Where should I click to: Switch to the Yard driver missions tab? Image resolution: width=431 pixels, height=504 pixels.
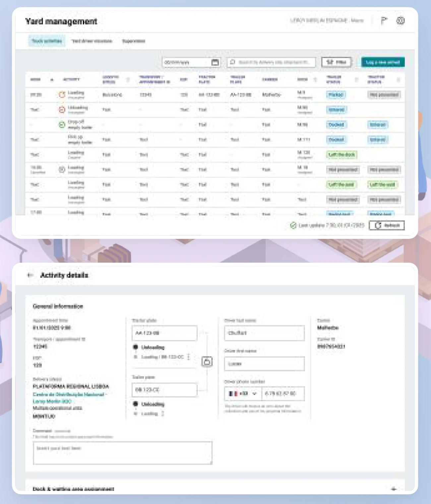92,41
